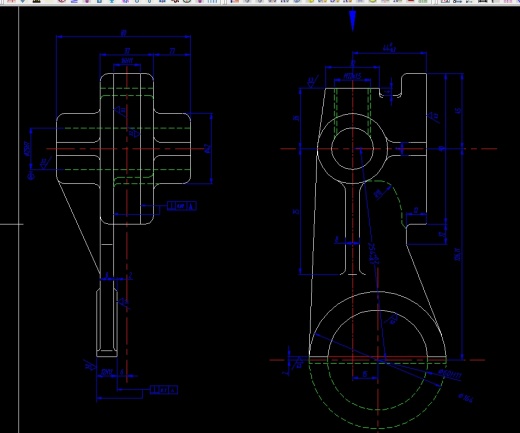Select the roughness symbol on right view's right edge

click(x=433, y=117)
